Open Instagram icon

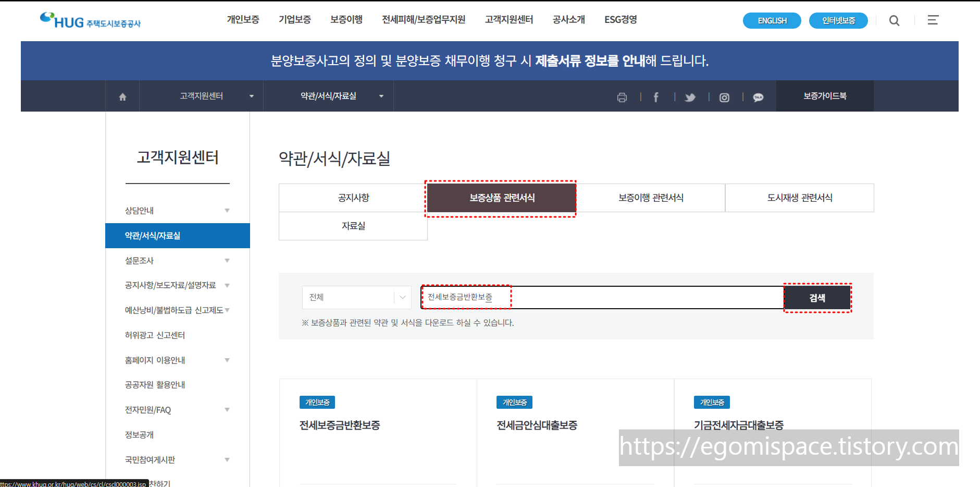(x=724, y=97)
